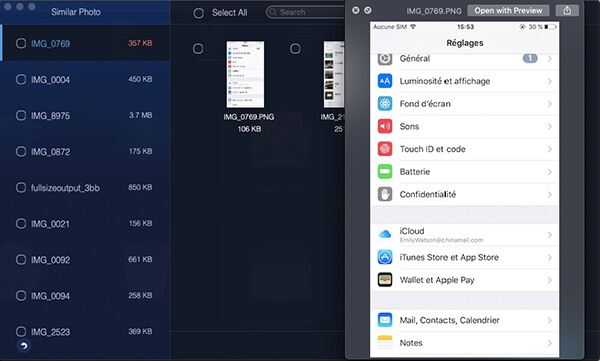Select IMG_8975 in the sidebar list
The image size is (600, 361).
pos(85,115)
